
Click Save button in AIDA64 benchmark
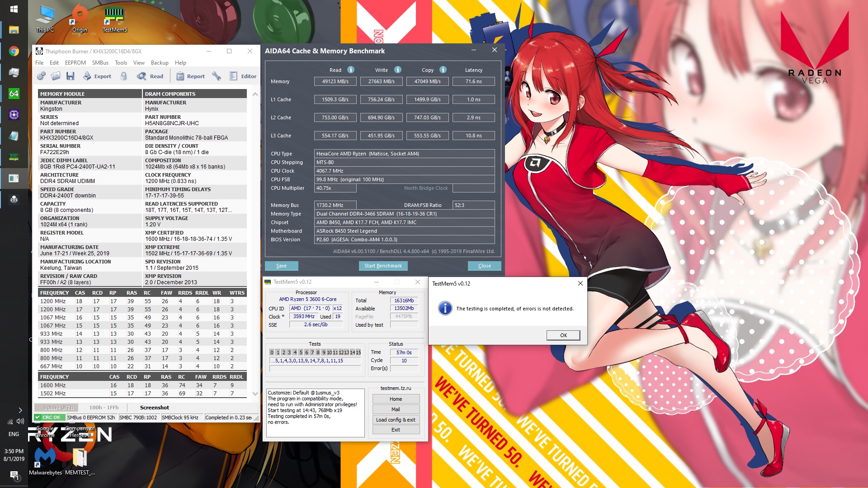point(281,266)
